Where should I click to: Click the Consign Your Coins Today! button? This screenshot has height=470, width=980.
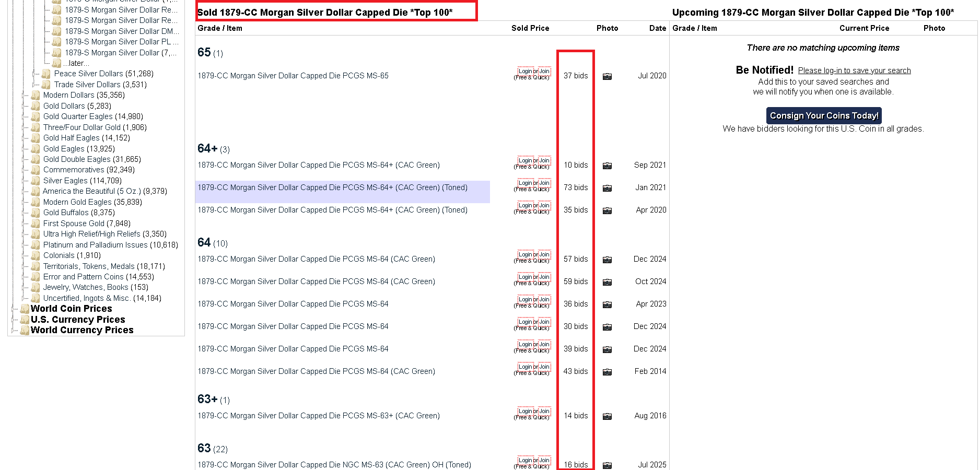pyautogui.click(x=824, y=115)
